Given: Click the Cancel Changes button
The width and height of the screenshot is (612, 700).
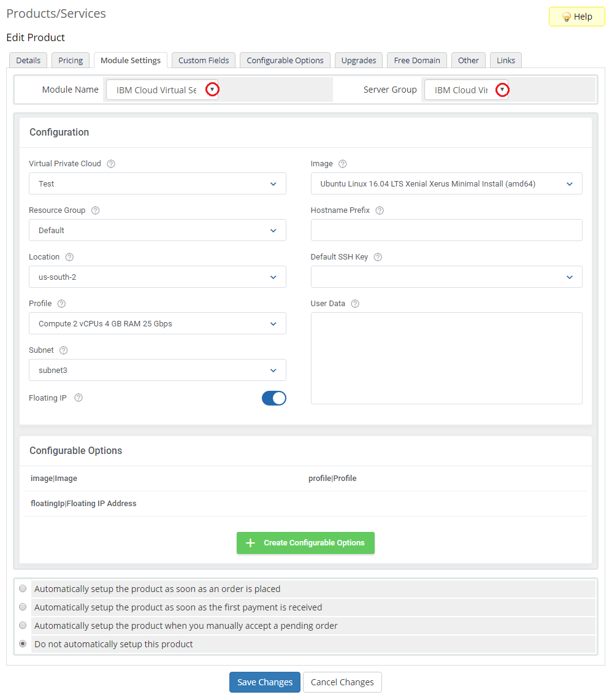Looking at the screenshot, I should pyautogui.click(x=342, y=682).
